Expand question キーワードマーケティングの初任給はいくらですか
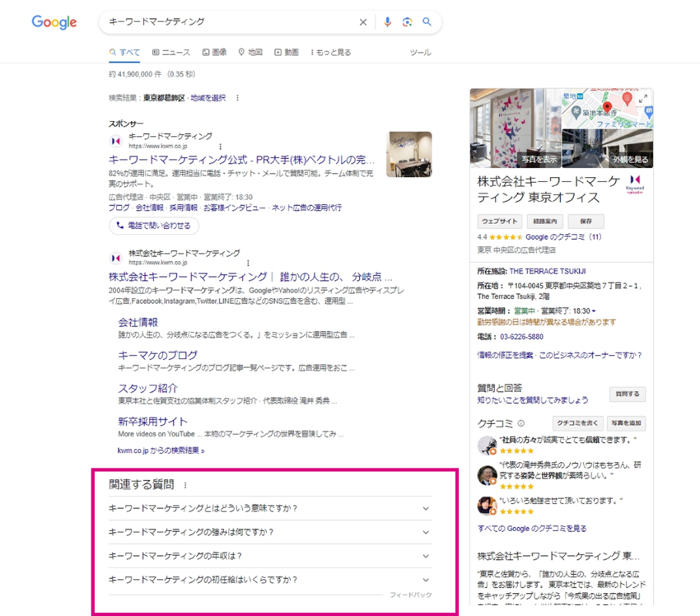This screenshot has height=616, width=700. (x=270, y=580)
